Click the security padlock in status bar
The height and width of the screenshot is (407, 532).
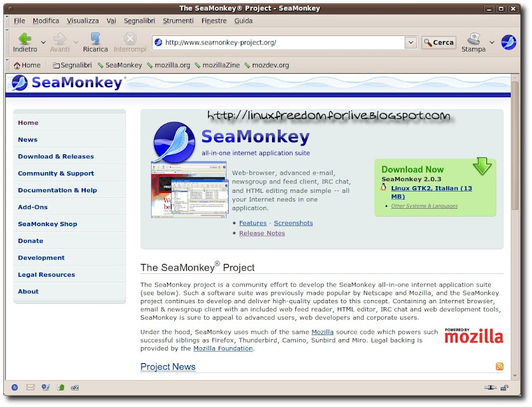(x=505, y=387)
